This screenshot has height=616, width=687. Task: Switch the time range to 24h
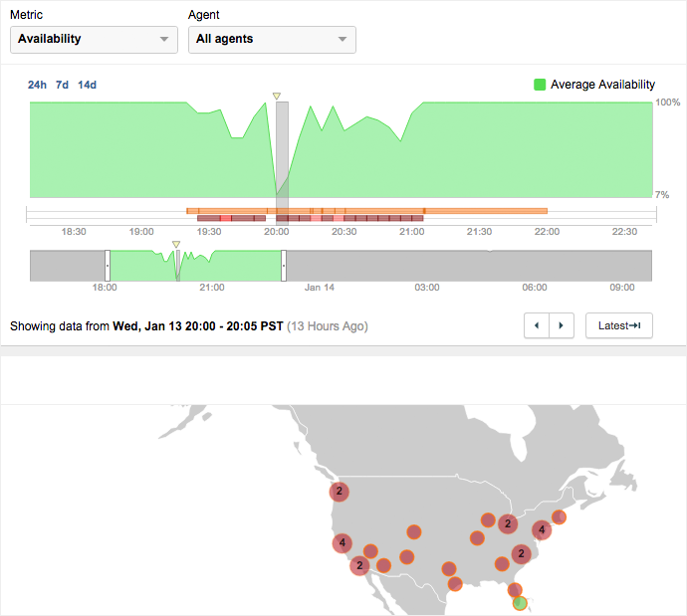pyautogui.click(x=37, y=85)
